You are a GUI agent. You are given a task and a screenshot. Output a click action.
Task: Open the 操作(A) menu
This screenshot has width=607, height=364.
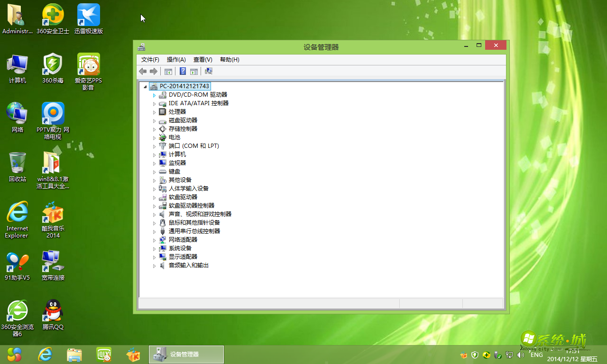click(175, 59)
